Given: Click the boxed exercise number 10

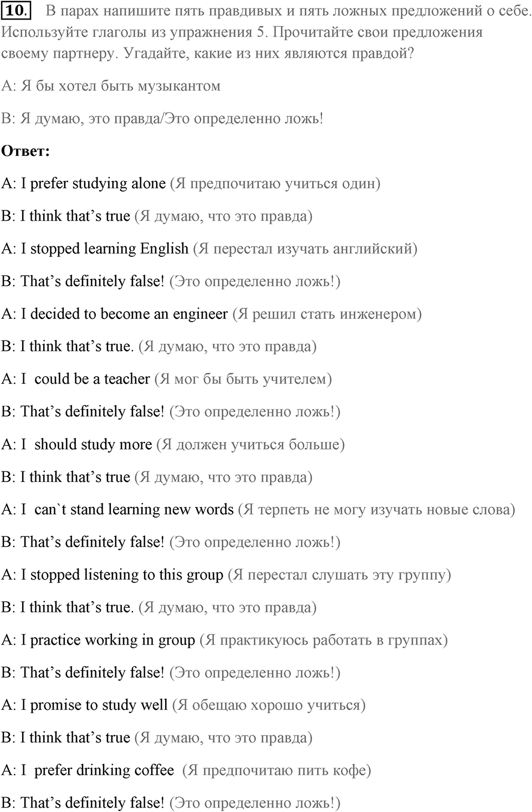Looking at the screenshot, I should (16, 10).
